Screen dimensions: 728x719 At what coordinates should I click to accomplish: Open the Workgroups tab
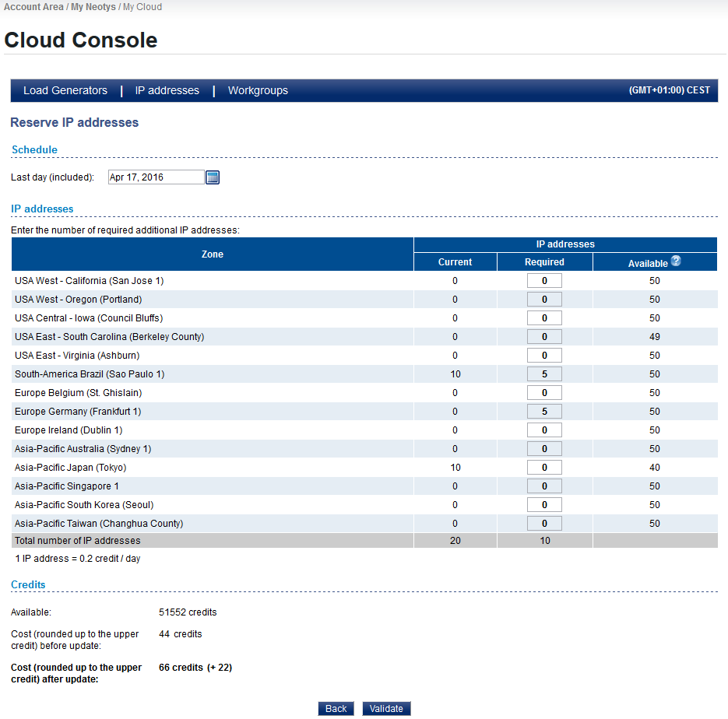(x=258, y=90)
